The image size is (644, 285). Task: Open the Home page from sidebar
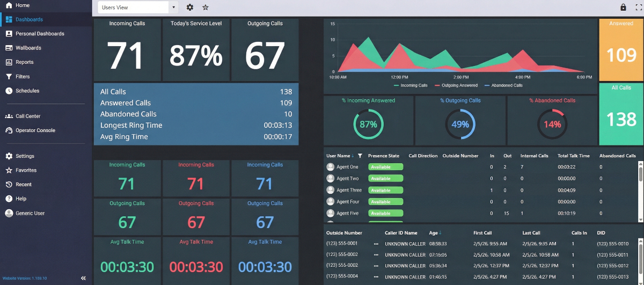[x=46, y=5]
